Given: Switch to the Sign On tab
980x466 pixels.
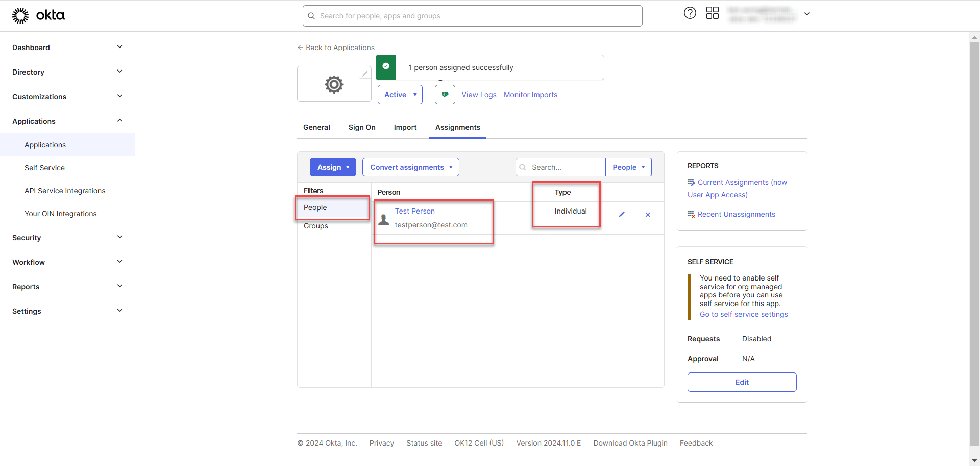Looking at the screenshot, I should click(x=362, y=127).
